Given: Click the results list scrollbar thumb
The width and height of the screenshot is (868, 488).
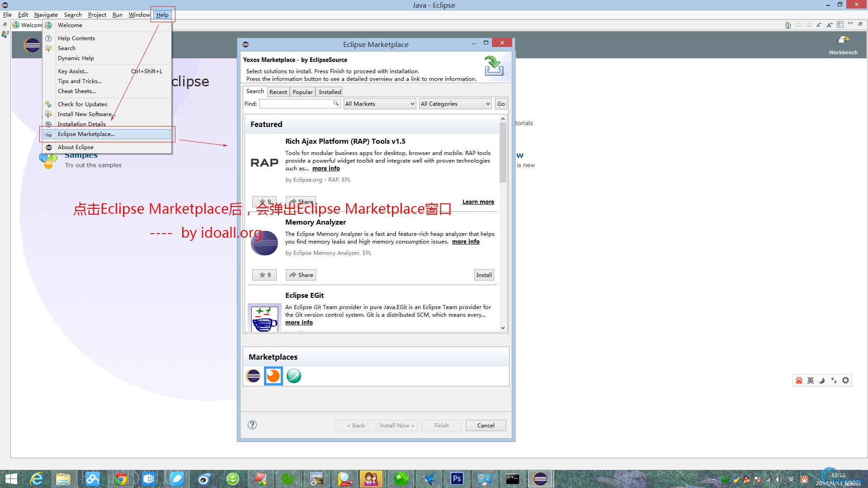Looking at the screenshot, I should 503,152.
